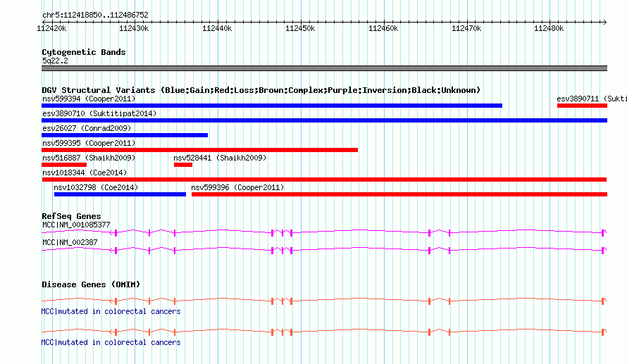This screenshot has height=364, width=627.
Task: Open the nsv516887 (Shaikh2009) label
Action: (89, 158)
